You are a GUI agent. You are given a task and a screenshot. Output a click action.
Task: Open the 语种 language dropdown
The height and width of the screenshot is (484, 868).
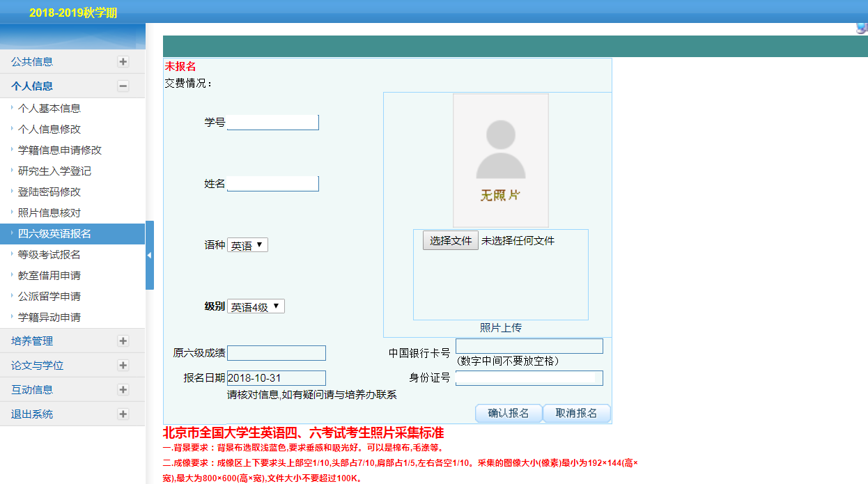(247, 245)
